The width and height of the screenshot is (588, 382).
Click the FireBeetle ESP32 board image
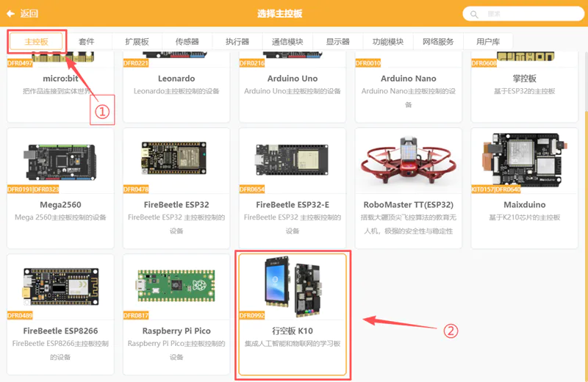pyautogui.click(x=174, y=158)
